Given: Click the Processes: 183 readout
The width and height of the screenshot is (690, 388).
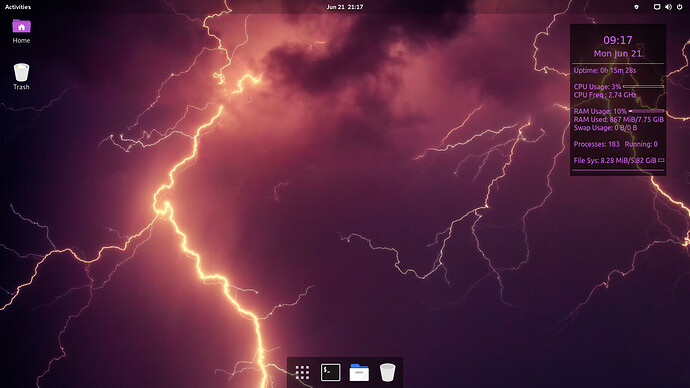Looking at the screenshot, I should coord(596,144).
